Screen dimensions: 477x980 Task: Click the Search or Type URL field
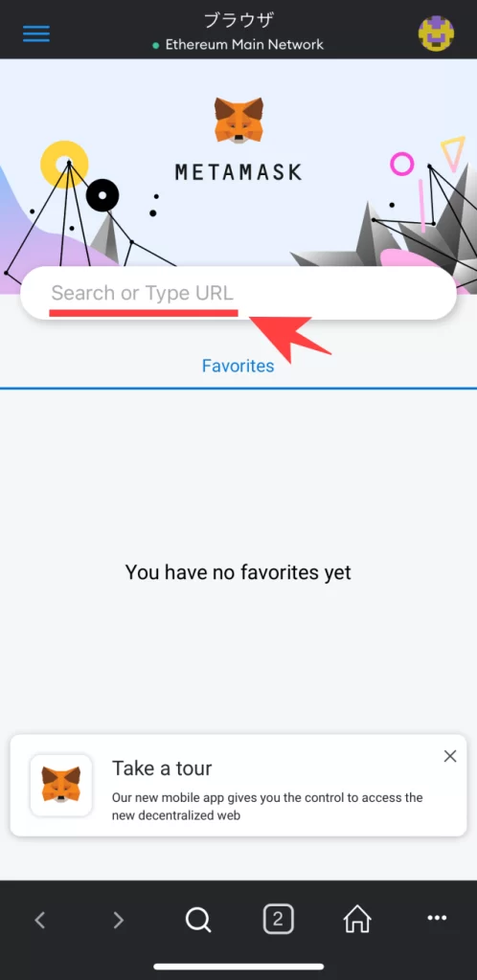[238, 293]
